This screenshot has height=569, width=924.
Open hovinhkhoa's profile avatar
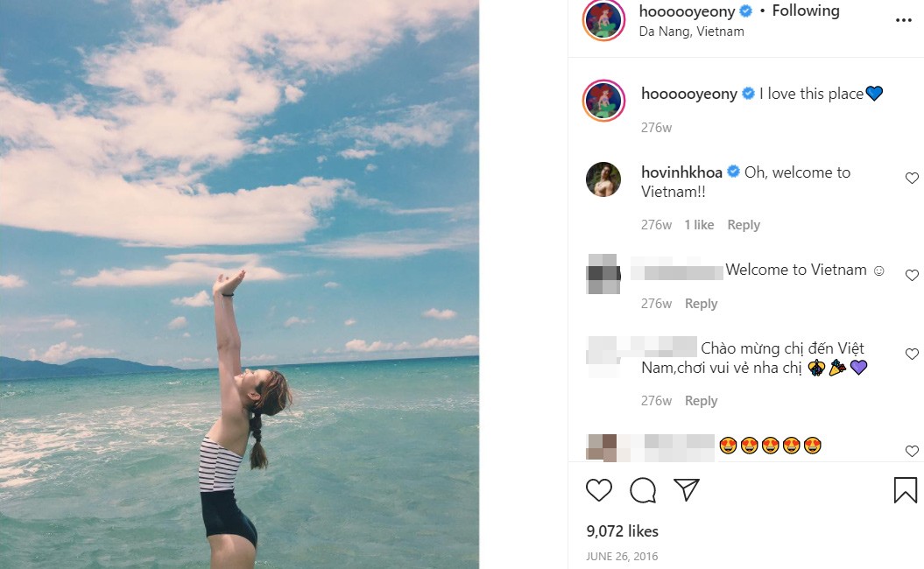tap(603, 179)
